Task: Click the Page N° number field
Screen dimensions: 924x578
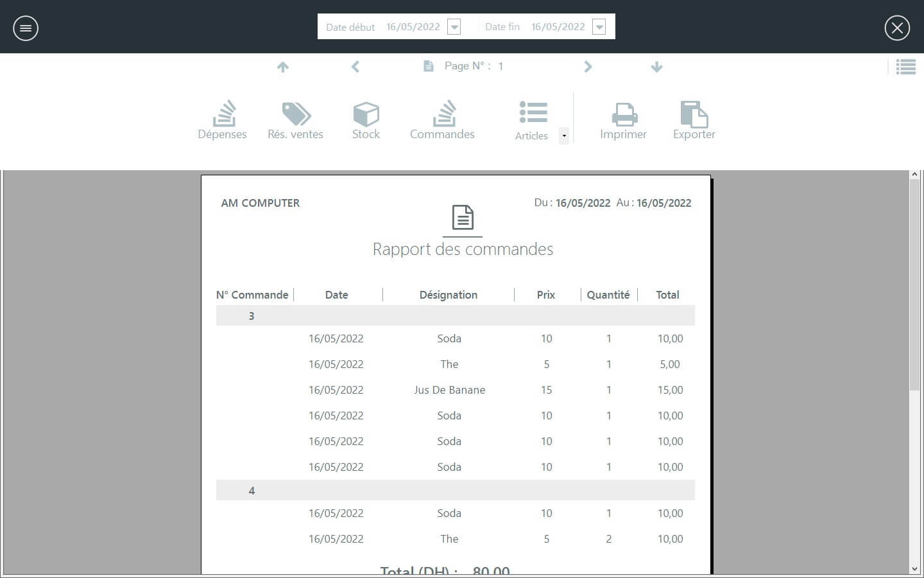Action: coord(501,66)
